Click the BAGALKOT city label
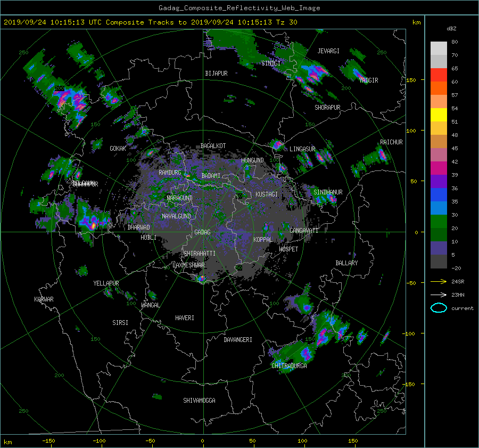The image size is (479, 448). pos(213,146)
